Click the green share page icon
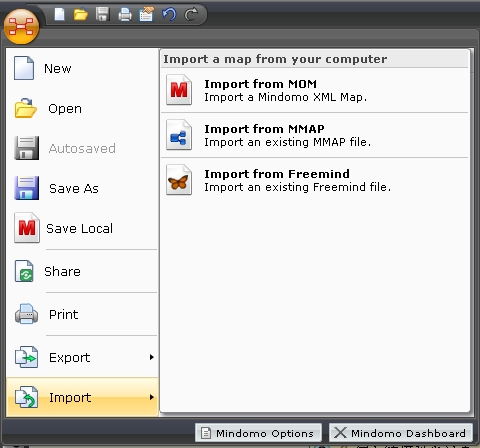 coord(24,271)
